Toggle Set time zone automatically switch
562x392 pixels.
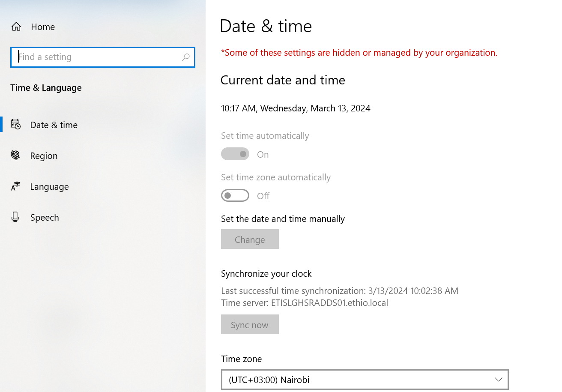click(x=235, y=195)
